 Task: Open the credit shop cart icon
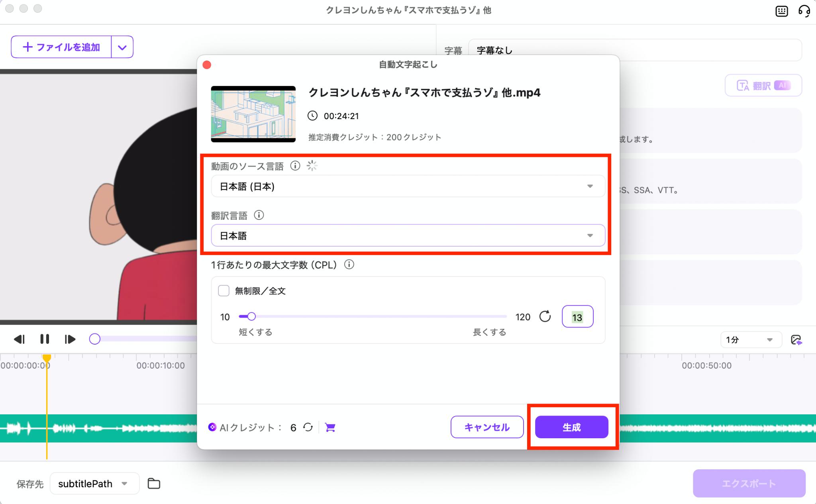point(330,428)
